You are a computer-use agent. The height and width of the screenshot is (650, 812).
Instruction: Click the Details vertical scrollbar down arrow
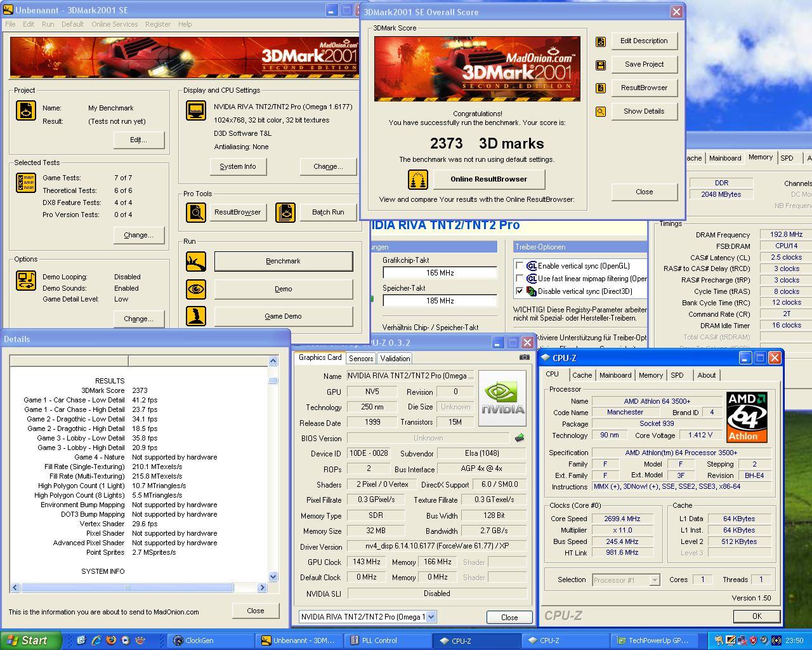(273, 577)
